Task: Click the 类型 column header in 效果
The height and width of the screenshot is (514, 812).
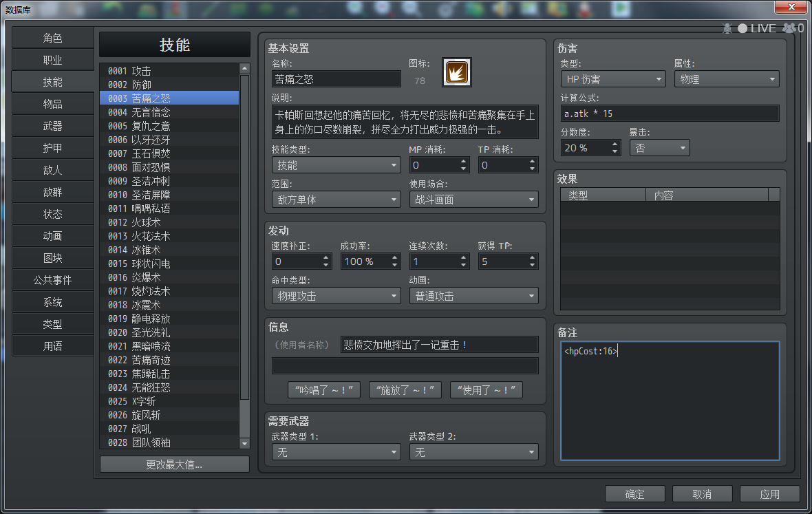Action: [603, 195]
